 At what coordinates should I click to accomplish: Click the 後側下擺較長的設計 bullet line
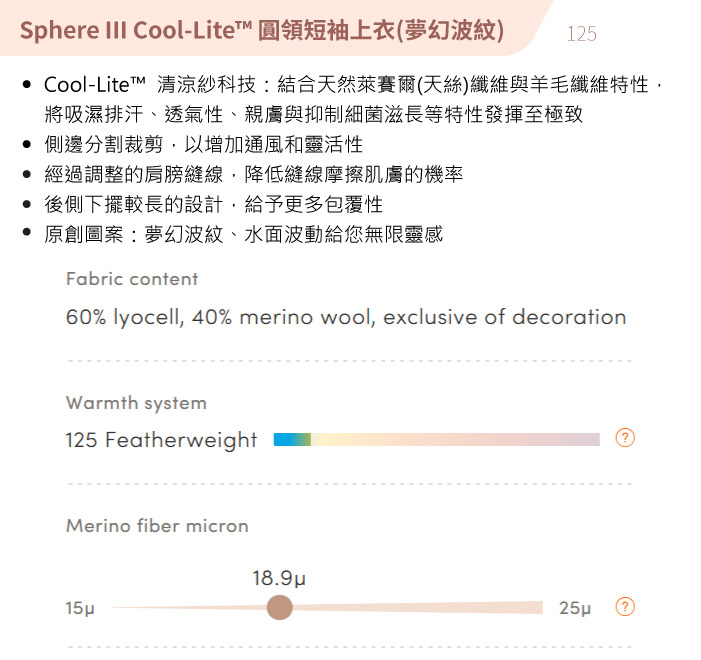[x=213, y=204]
